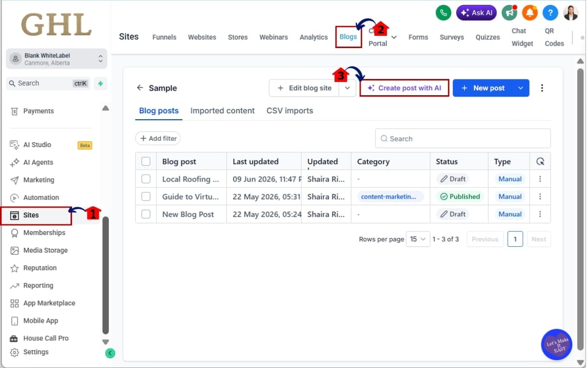Expand the Blank WhiteLabel account switcher

click(x=56, y=59)
